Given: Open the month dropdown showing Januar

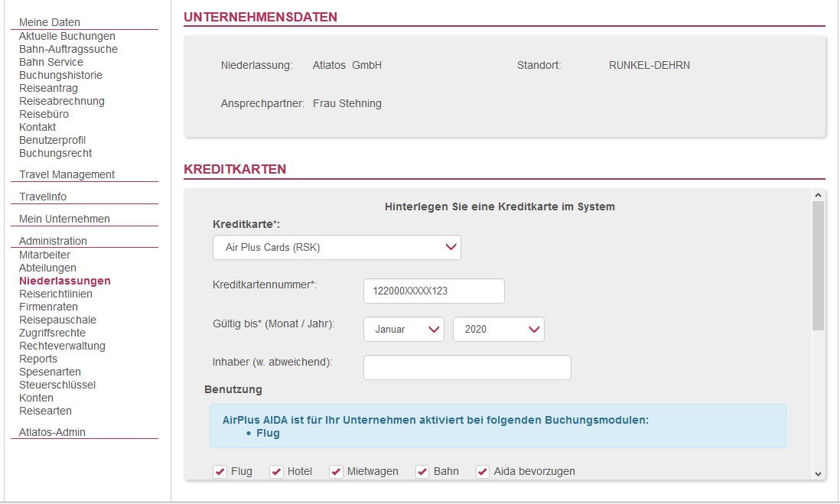Looking at the screenshot, I should click(x=404, y=330).
